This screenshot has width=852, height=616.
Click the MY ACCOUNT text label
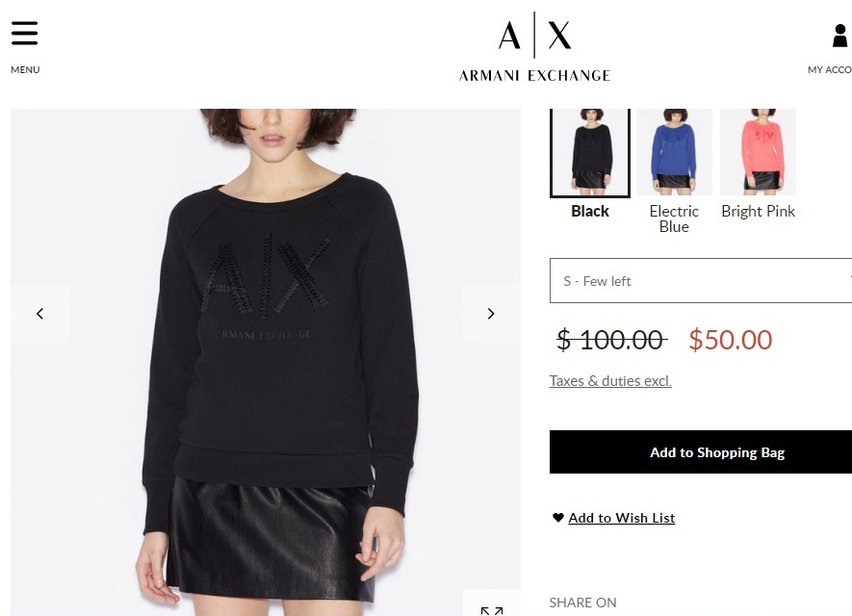tap(830, 69)
